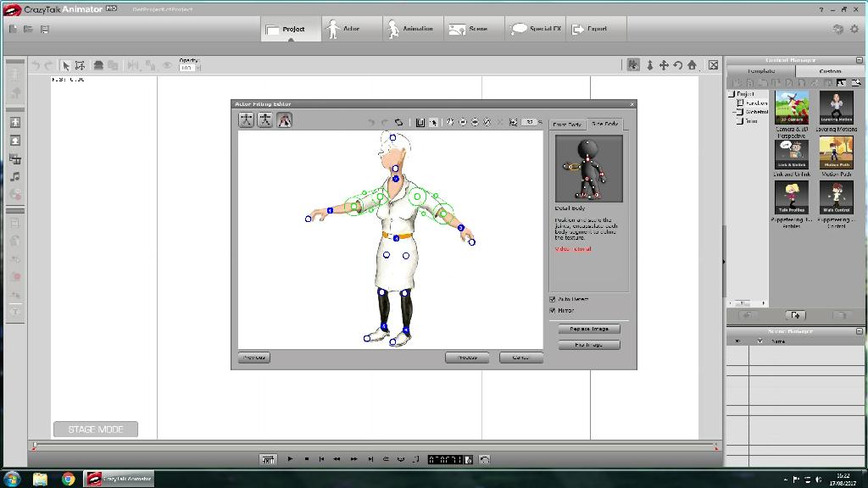Click the Replace Image button

click(589, 329)
